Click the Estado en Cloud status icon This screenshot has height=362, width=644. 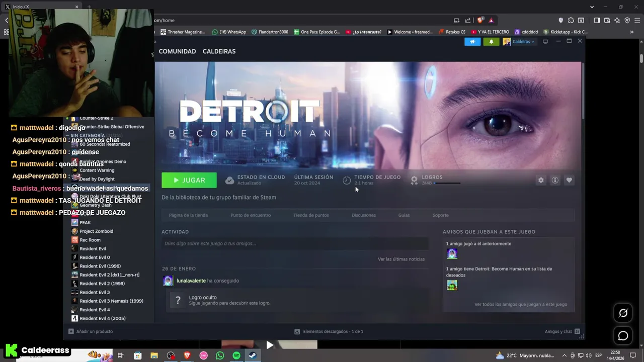(229, 180)
